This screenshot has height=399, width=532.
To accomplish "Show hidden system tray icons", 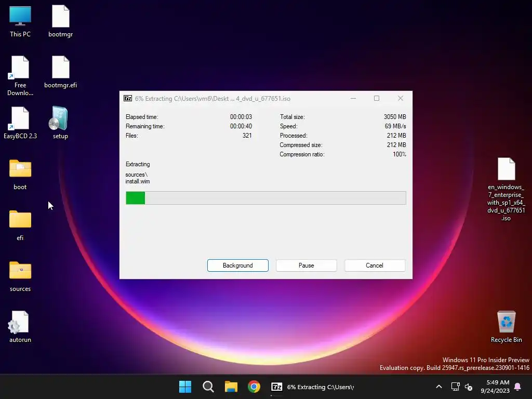I will 438,387.
